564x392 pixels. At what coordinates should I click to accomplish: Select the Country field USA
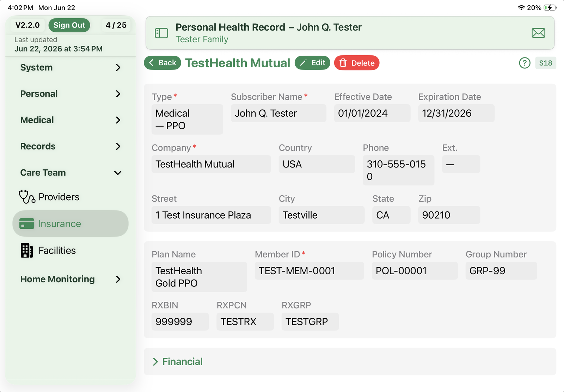coord(317,164)
